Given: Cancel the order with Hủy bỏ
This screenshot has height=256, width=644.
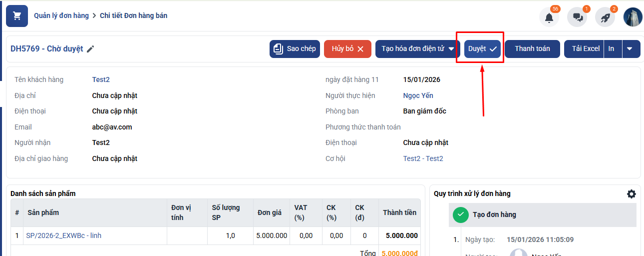Looking at the screenshot, I should (x=347, y=49).
